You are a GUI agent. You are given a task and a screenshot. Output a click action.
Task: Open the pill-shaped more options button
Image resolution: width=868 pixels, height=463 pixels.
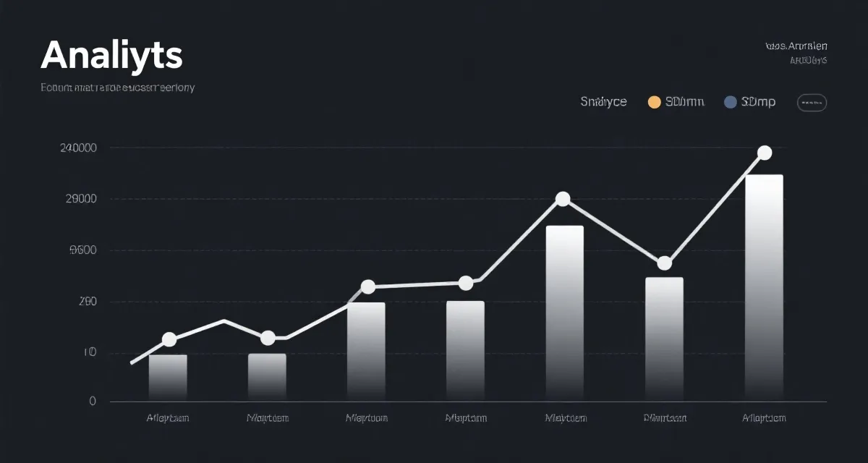click(x=812, y=103)
